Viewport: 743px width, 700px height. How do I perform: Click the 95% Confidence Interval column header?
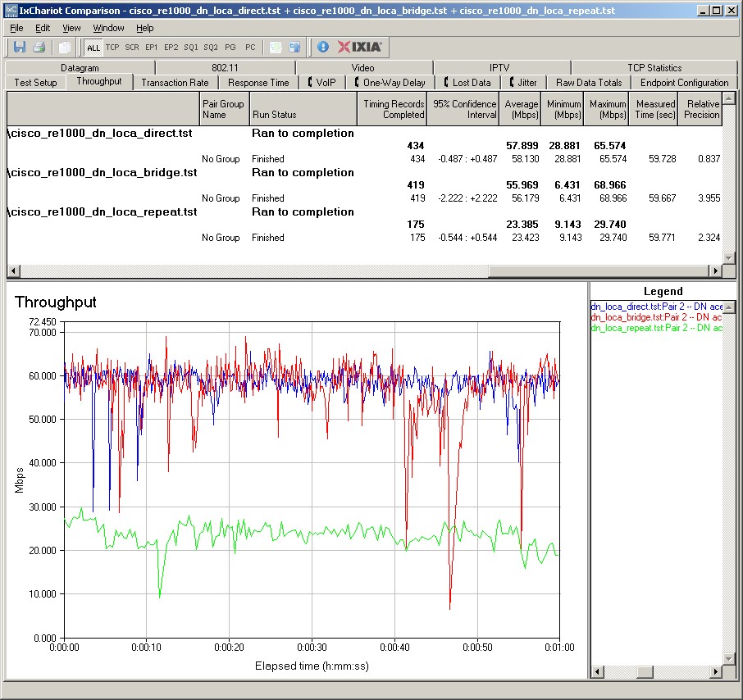(x=463, y=109)
